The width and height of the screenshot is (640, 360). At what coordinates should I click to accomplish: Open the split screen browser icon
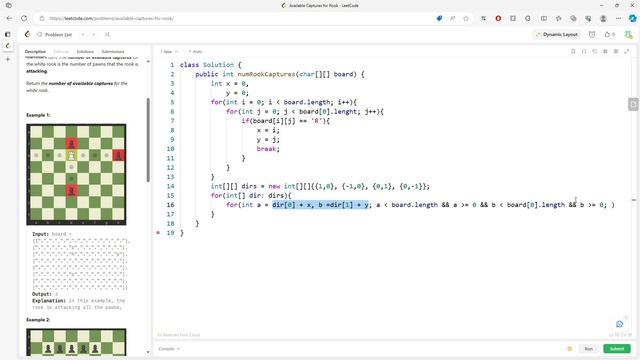point(544,18)
